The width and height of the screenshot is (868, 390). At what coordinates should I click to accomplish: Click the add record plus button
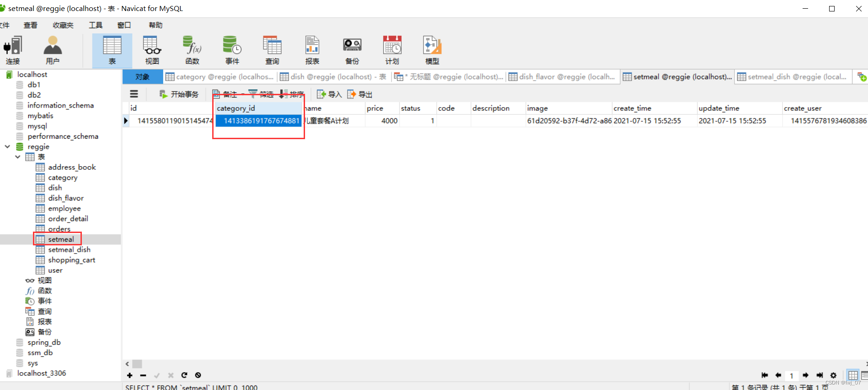click(130, 375)
